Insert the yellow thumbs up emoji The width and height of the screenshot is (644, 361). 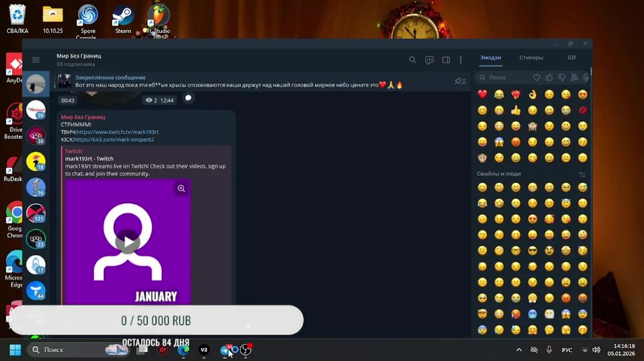pos(516,110)
